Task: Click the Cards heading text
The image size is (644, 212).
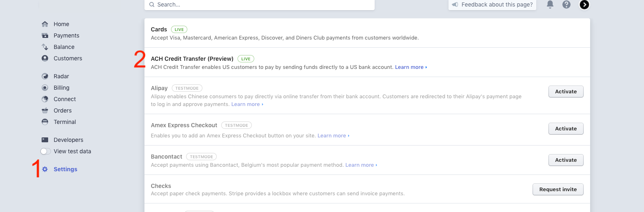Action: [x=159, y=29]
